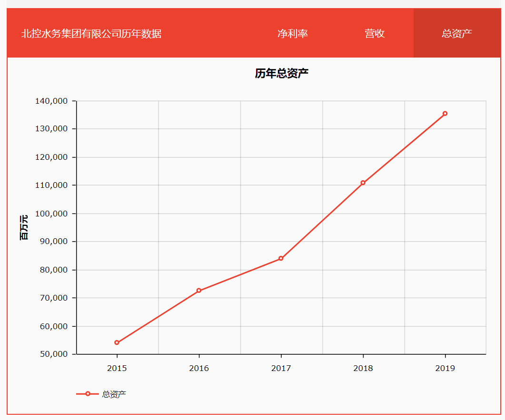This screenshot has width=505, height=420.
Task: Click the 2016 x-axis label
Action: pyautogui.click(x=199, y=368)
